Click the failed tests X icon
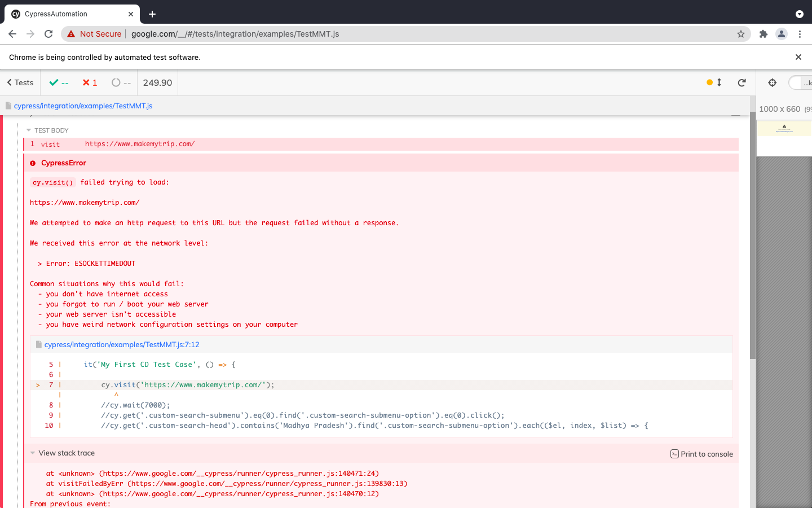The width and height of the screenshot is (812, 508). point(85,82)
